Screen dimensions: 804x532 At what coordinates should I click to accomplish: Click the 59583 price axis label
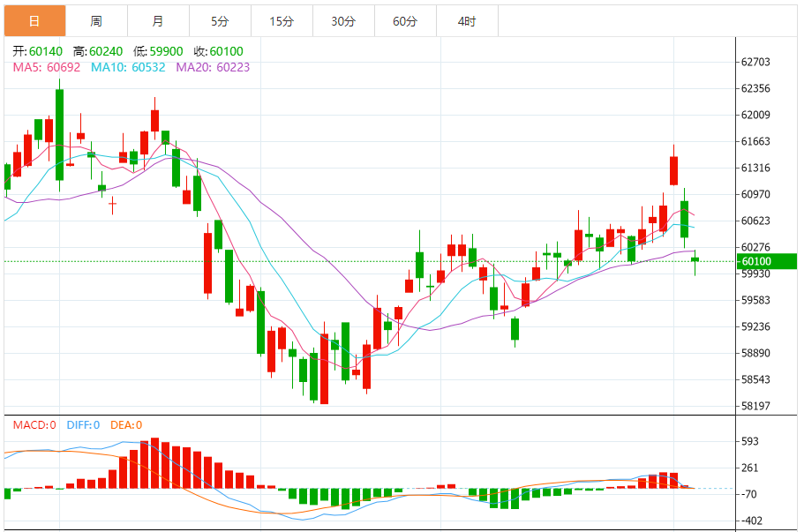[755, 300]
